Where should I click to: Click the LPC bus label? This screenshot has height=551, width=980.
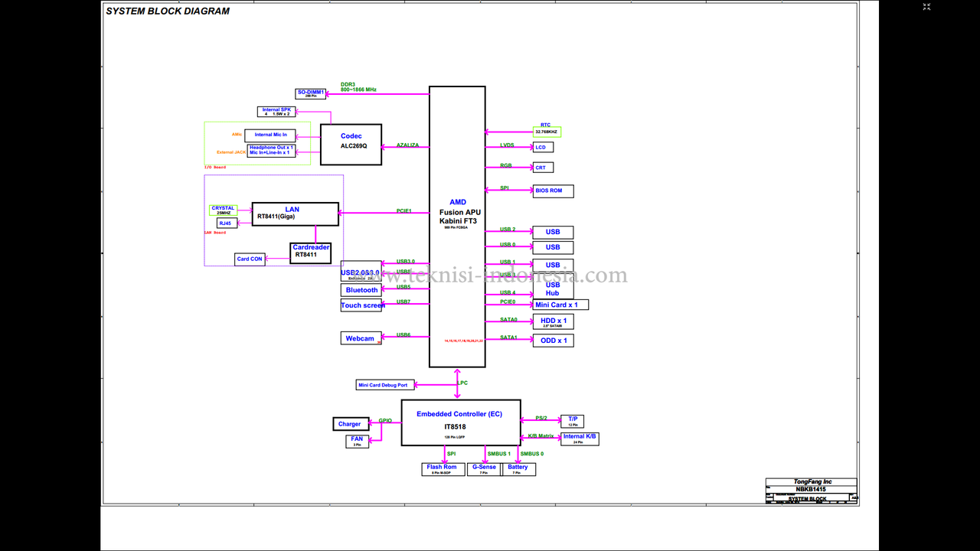pos(463,383)
